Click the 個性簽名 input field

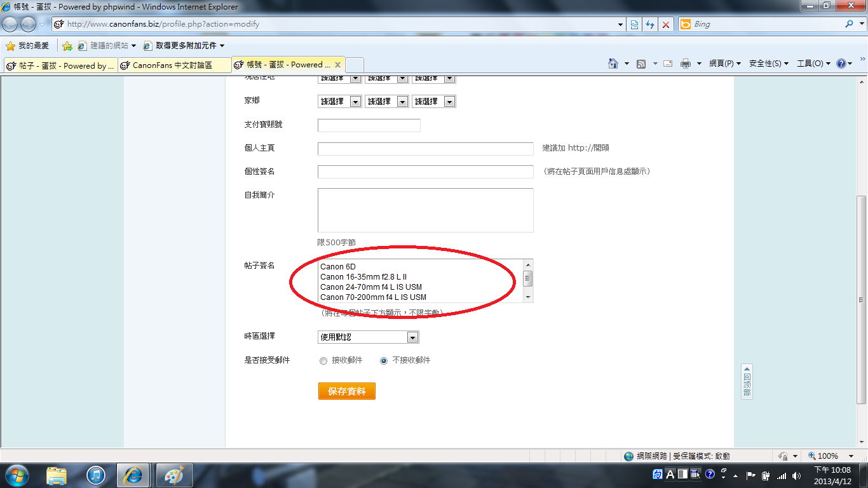click(x=425, y=172)
